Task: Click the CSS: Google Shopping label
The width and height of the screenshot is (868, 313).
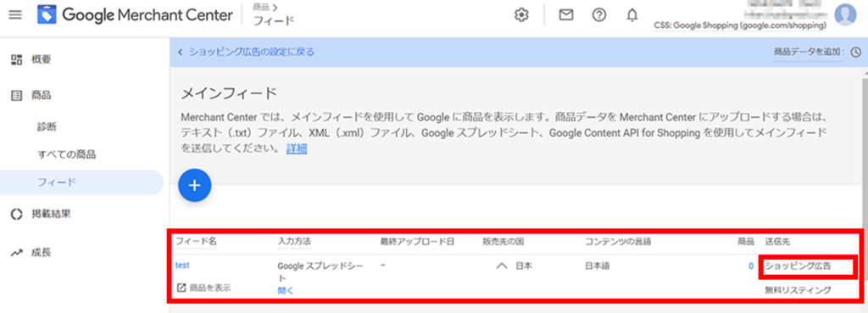Action: coord(740,25)
